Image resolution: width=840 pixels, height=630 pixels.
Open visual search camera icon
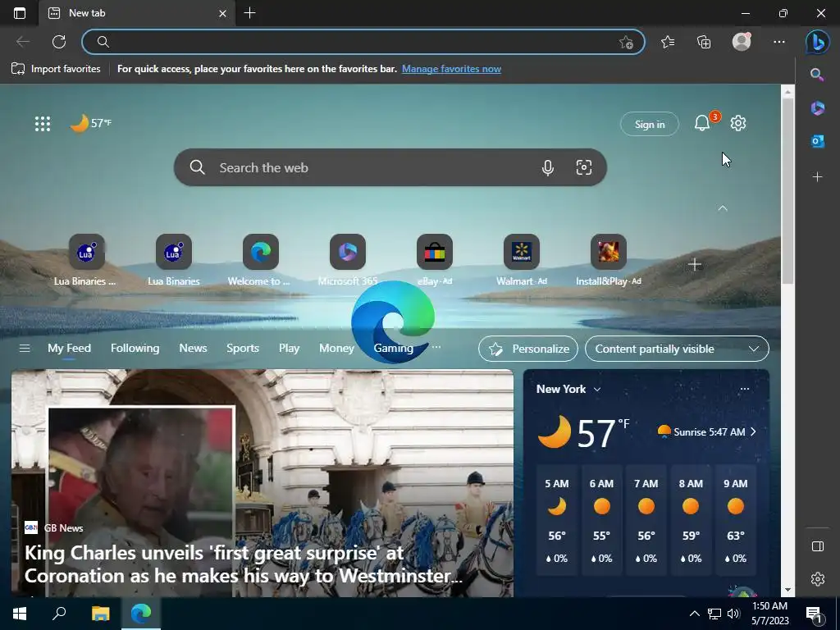(584, 167)
